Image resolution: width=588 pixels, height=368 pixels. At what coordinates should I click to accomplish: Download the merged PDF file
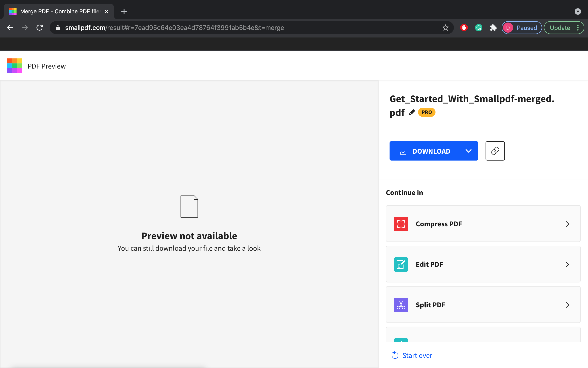click(x=424, y=151)
